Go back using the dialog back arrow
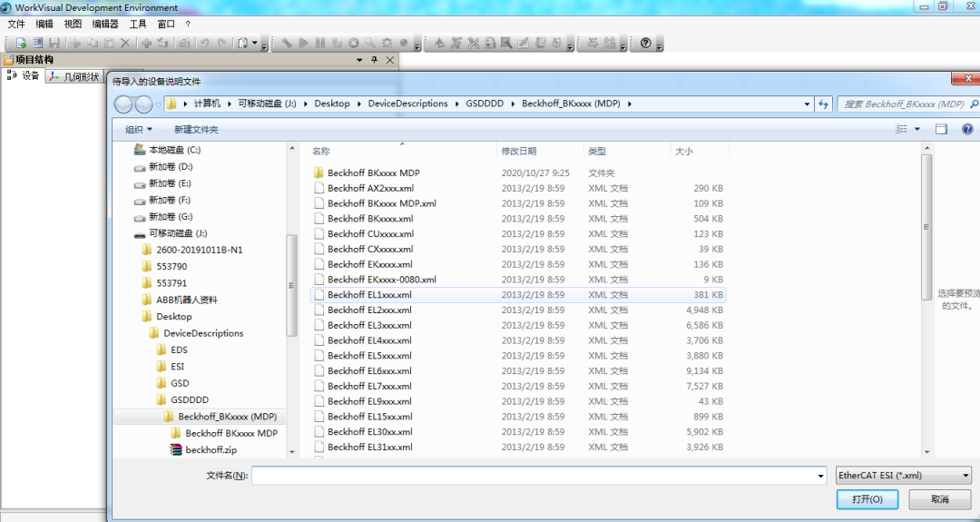Viewport: 980px width, 522px height. click(x=123, y=104)
